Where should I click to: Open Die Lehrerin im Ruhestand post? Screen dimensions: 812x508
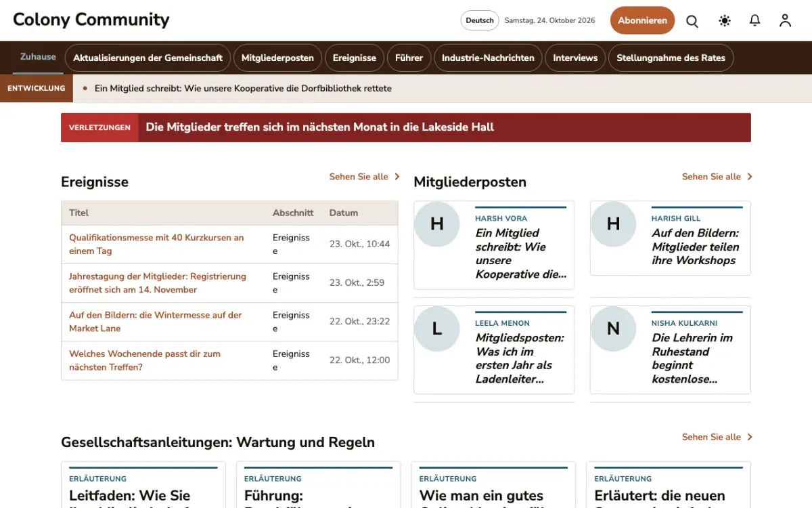692,358
